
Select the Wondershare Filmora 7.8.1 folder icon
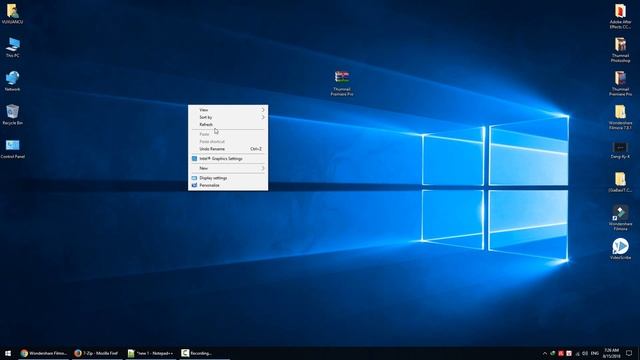point(620,117)
